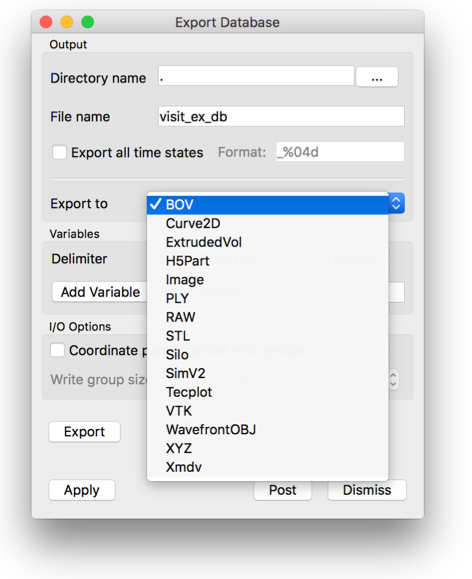Select VTK export format
Screen dimensions: 472x579
(268, 411)
